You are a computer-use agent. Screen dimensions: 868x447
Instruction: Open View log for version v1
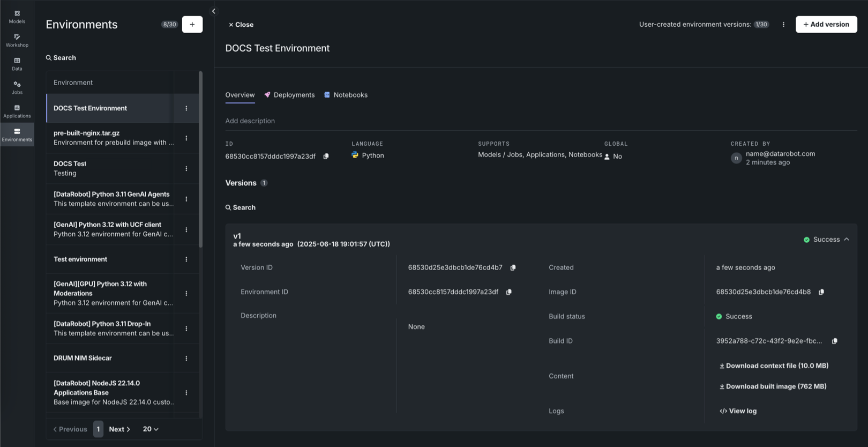(x=738, y=411)
